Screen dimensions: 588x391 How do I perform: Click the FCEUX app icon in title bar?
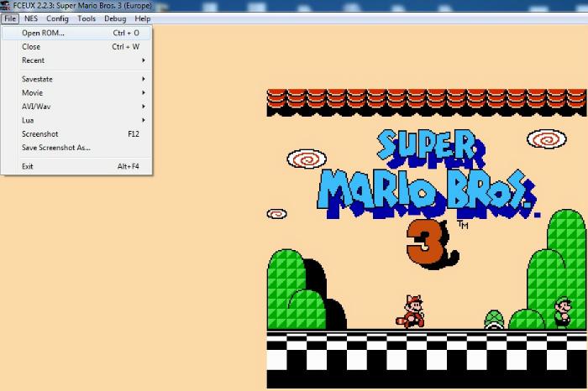point(5,6)
